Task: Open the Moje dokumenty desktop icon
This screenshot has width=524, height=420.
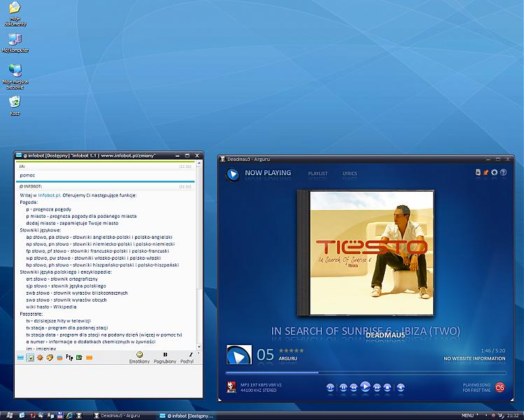Action: coord(15,14)
